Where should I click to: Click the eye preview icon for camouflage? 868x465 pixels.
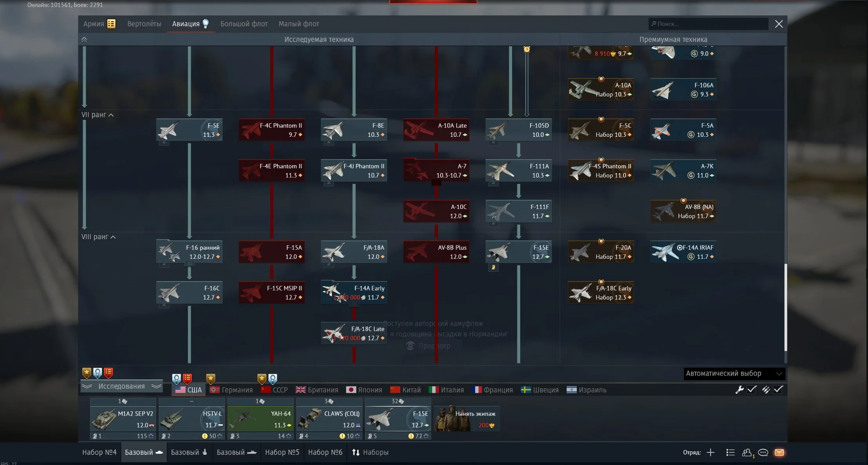(x=410, y=346)
